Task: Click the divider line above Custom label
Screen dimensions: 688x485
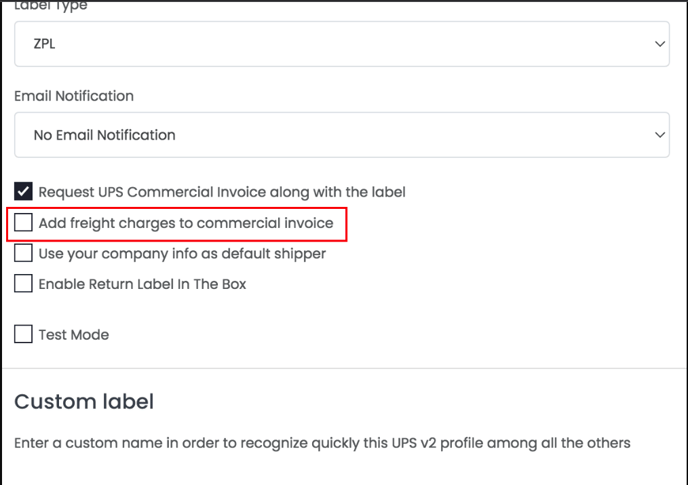Action: [344, 369]
